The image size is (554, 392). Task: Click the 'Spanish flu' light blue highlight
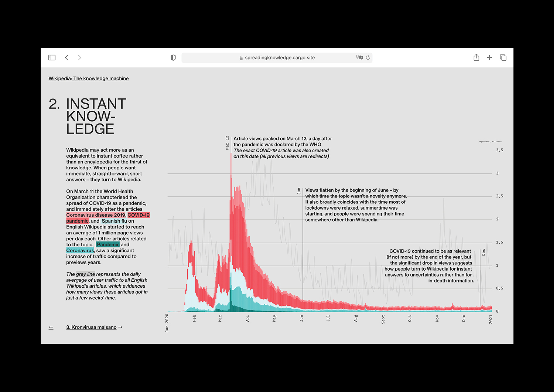click(114, 221)
